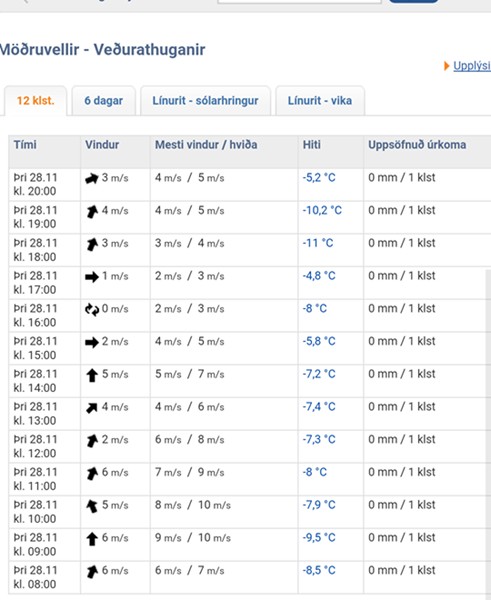Click the Vindur column header
The image size is (491, 600).
(102, 145)
